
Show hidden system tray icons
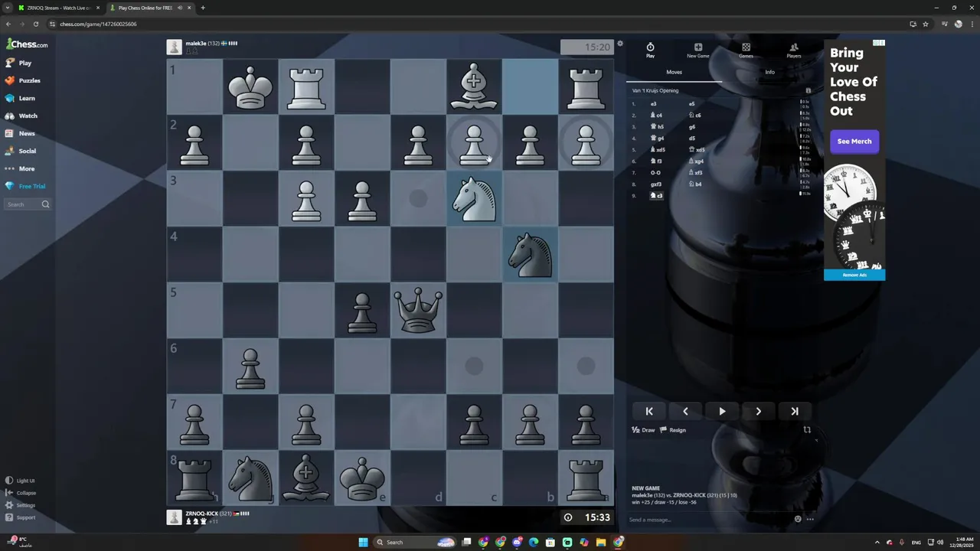pyautogui.click(x=877, y=542)
